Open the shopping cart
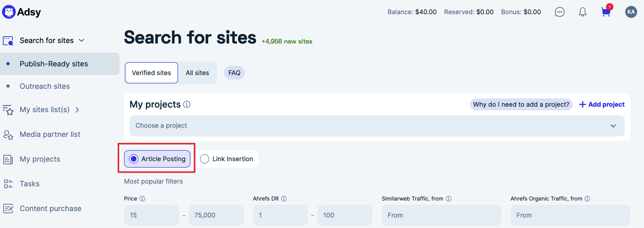644x228 pixels. 606,12
